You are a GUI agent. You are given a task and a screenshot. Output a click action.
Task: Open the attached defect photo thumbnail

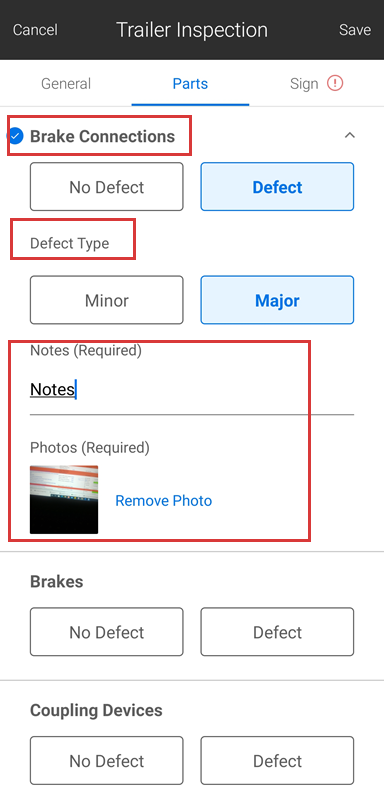64,500
